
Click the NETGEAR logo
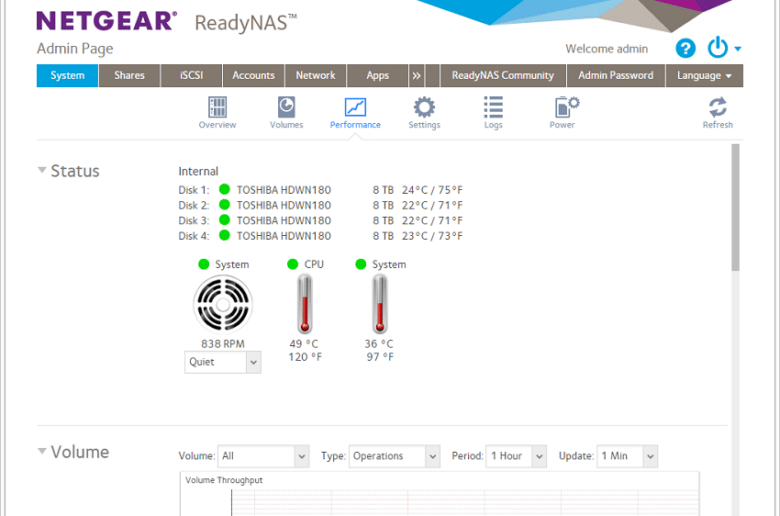coord(106,21)
